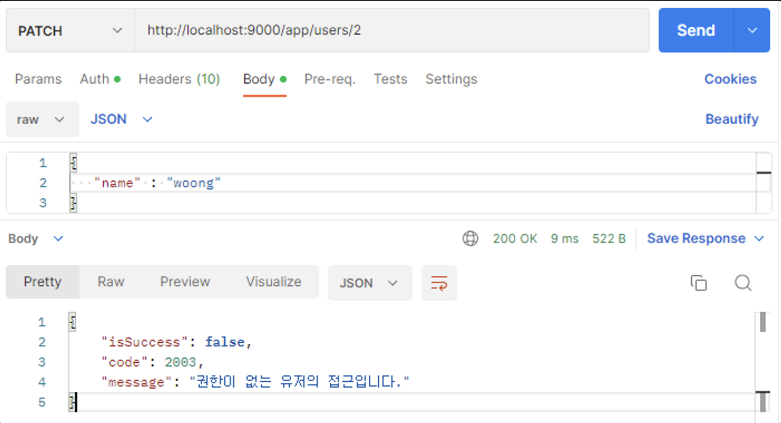Click the Save Response button
This screenshot has height=423, width=781.
click(x=696, y=239)
